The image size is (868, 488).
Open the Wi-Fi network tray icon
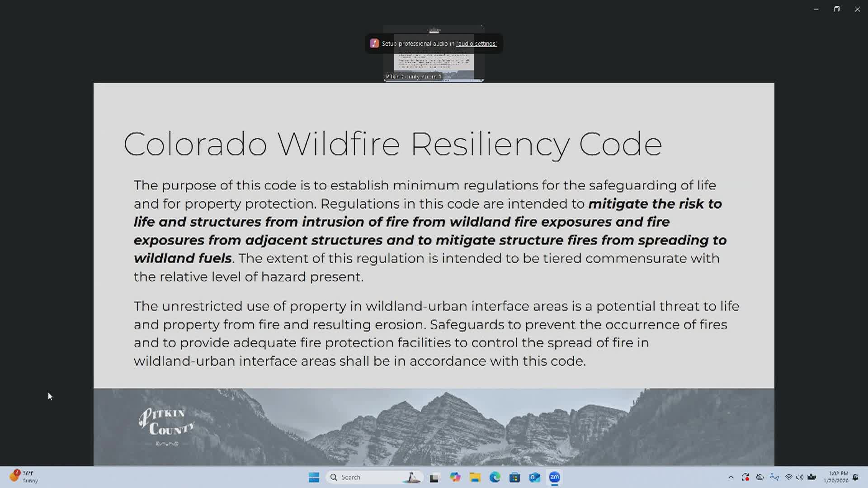[x=789, y=477]
